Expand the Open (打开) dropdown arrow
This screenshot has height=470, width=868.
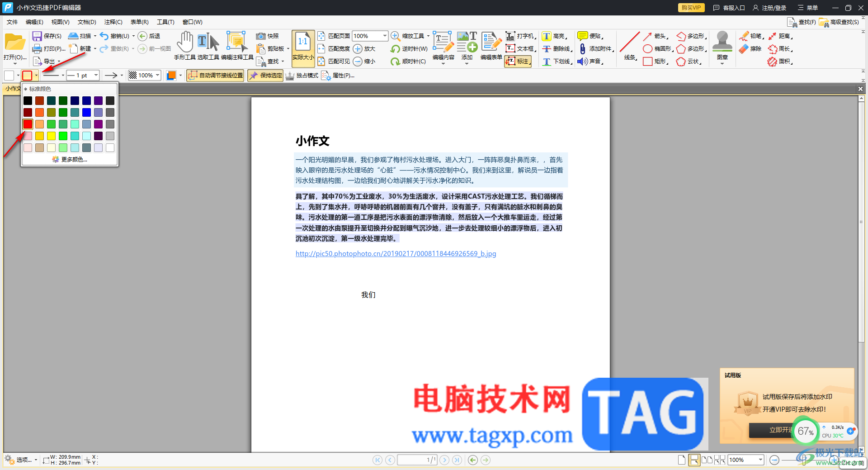pos(15,64)
